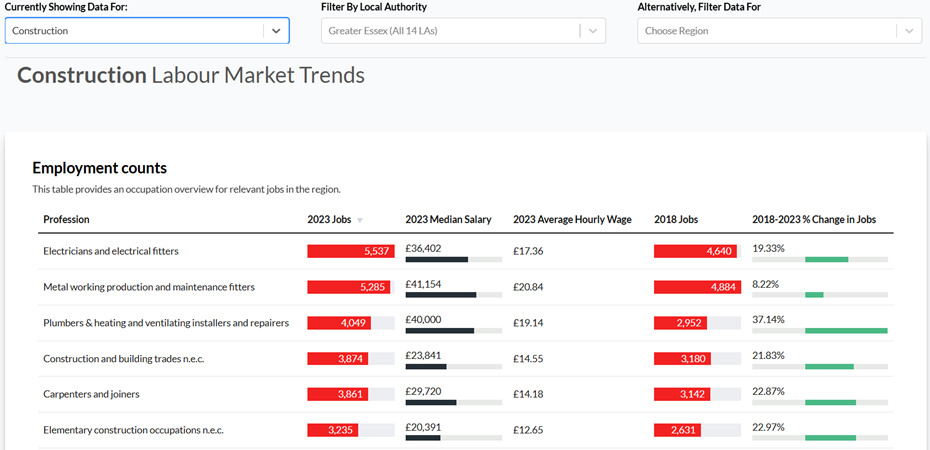Expand the Greater Essex local authority dropdown
This screenshot has width=930, height=450.
pyautogui.click(x=594, y=31)
